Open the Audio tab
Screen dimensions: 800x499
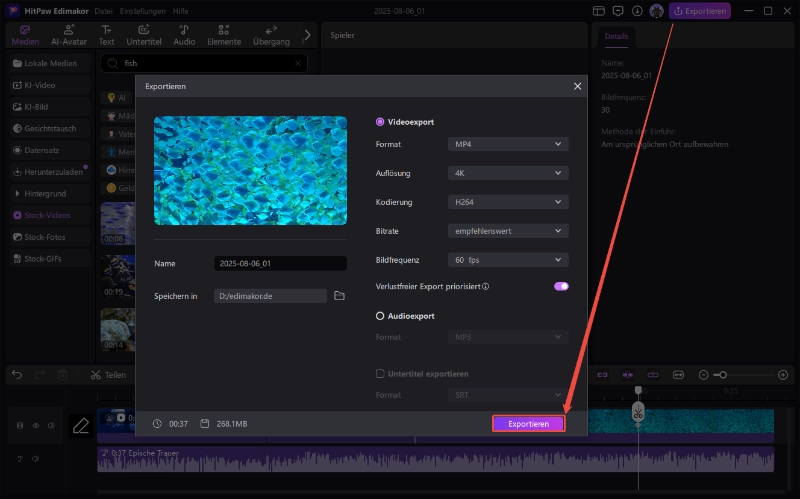tap(184, 35)
